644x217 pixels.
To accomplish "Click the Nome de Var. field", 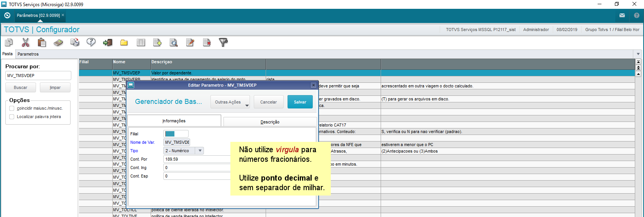I will pyautogui.click(x=177, y=142).
